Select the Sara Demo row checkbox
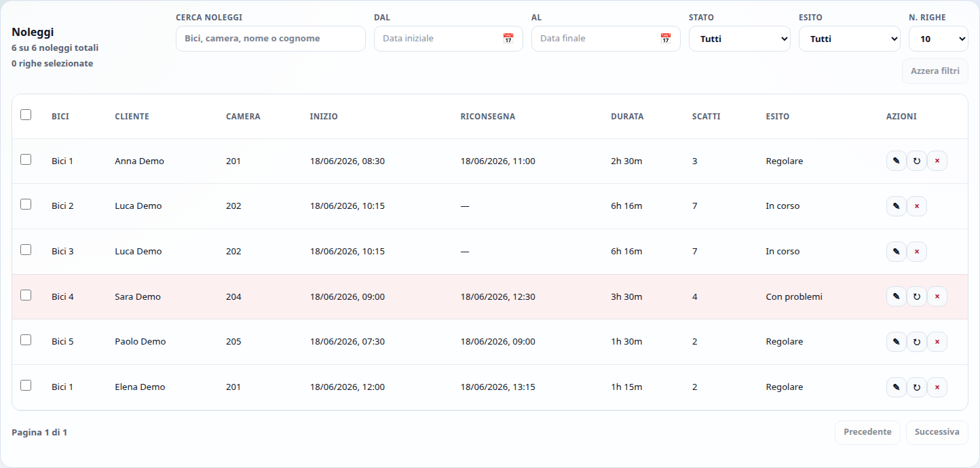This screenshot has width=980, height=468. [x=26, y=295]
